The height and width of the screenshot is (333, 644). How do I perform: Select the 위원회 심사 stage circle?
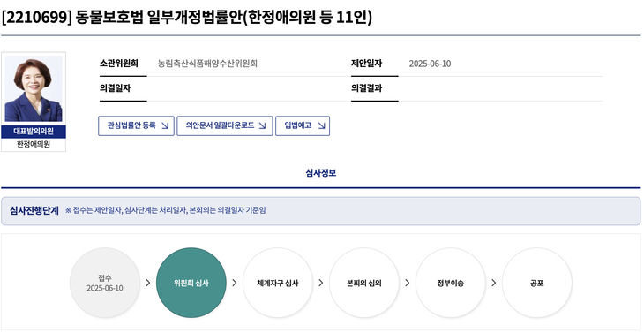(191, 283)
